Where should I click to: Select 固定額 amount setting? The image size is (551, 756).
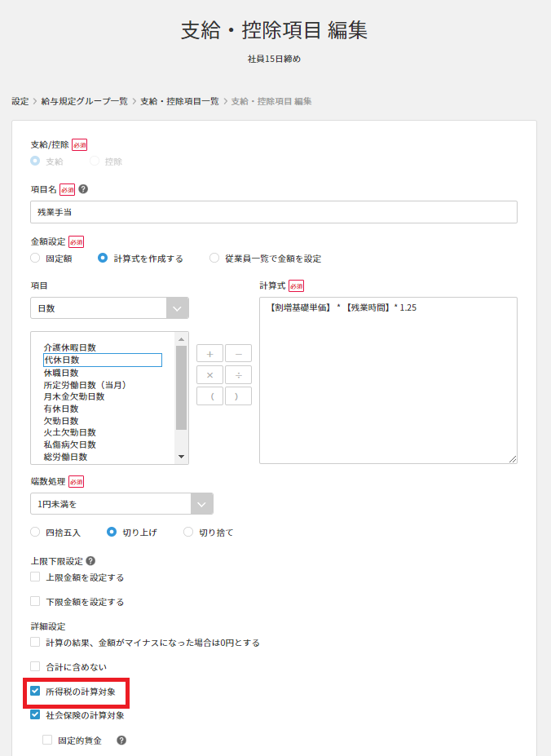35,258
